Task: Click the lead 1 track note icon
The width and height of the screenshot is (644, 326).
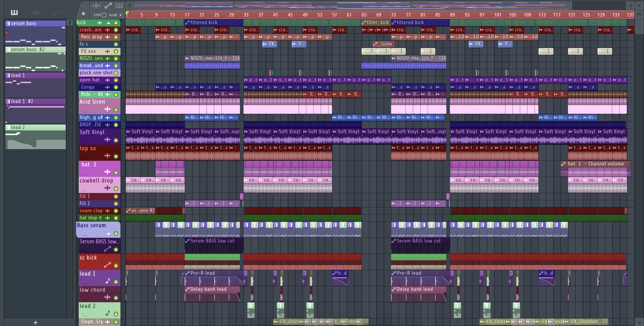Action: tap(108, 281)
